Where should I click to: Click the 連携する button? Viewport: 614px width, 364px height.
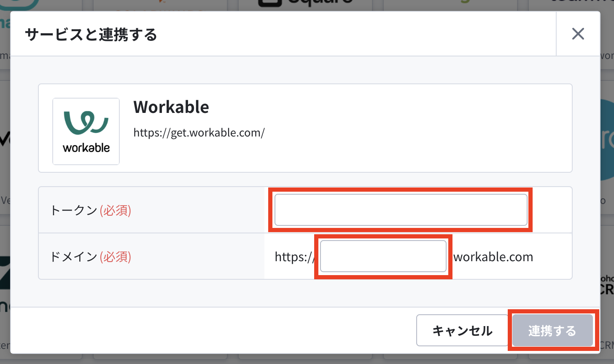coord(552,331)
